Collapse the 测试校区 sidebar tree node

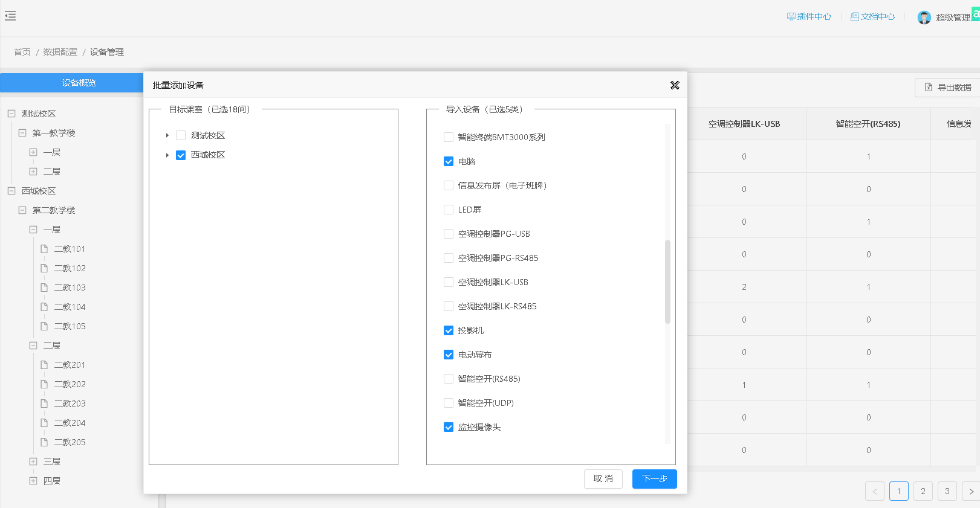(x=11, y=114)
